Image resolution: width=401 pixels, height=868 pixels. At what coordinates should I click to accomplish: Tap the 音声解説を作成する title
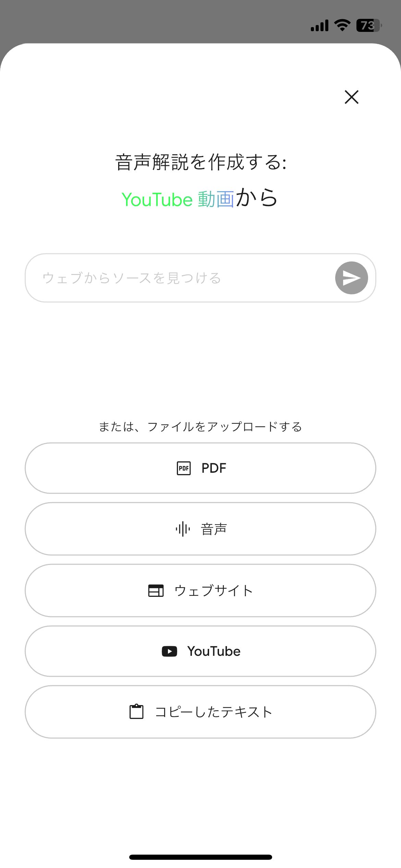pyautogui.click(x=200, y=162)
